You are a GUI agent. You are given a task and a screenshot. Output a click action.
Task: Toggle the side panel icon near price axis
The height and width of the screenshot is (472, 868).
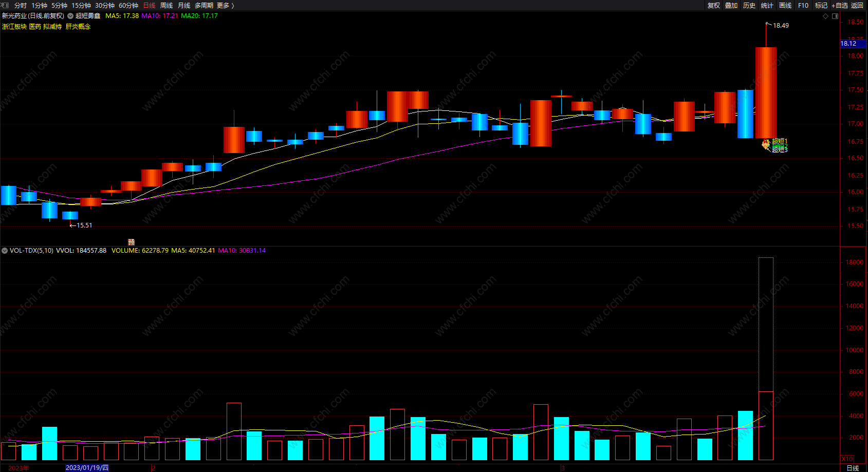click(x=835, y=16)
